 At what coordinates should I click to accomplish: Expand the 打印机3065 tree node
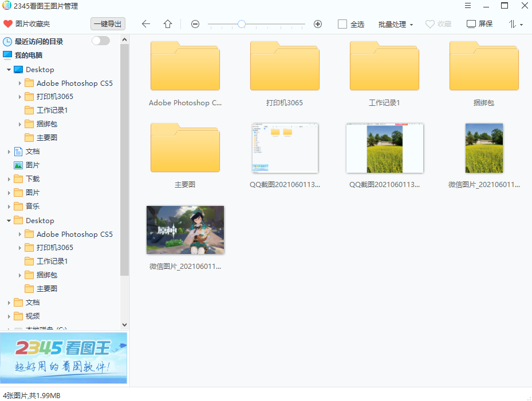tap(20, 97)
